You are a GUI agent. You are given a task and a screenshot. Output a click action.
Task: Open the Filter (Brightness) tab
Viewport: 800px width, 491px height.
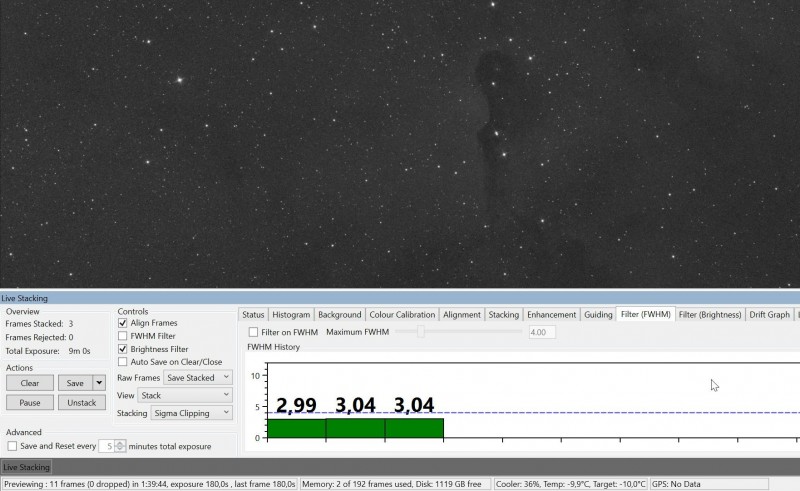(x=710, y=315)
